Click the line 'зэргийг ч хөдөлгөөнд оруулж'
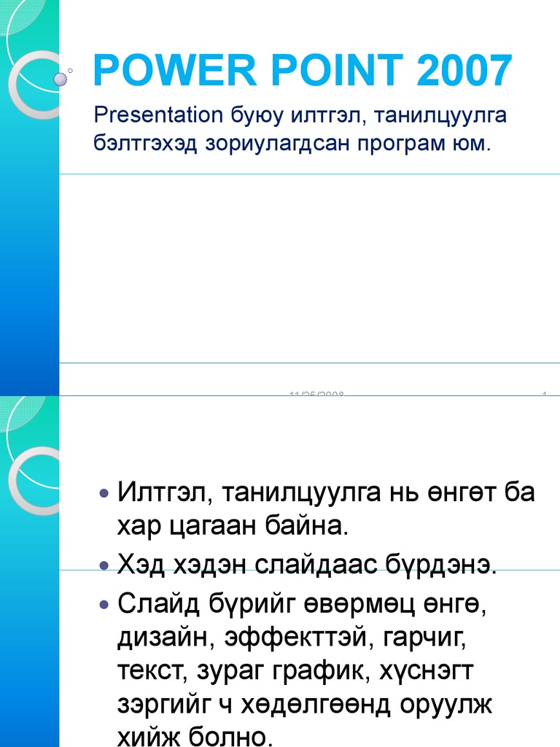Screen dimensions: 560x747 point(305,704)
